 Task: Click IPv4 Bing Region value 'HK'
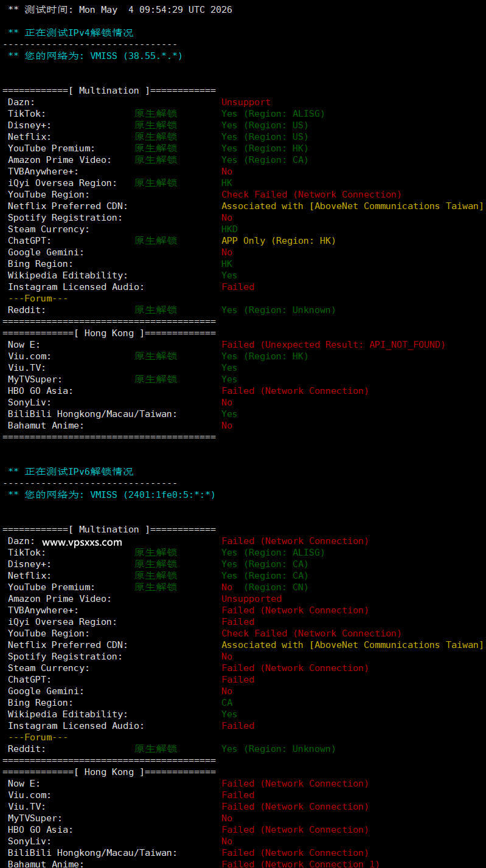point(227,264)
